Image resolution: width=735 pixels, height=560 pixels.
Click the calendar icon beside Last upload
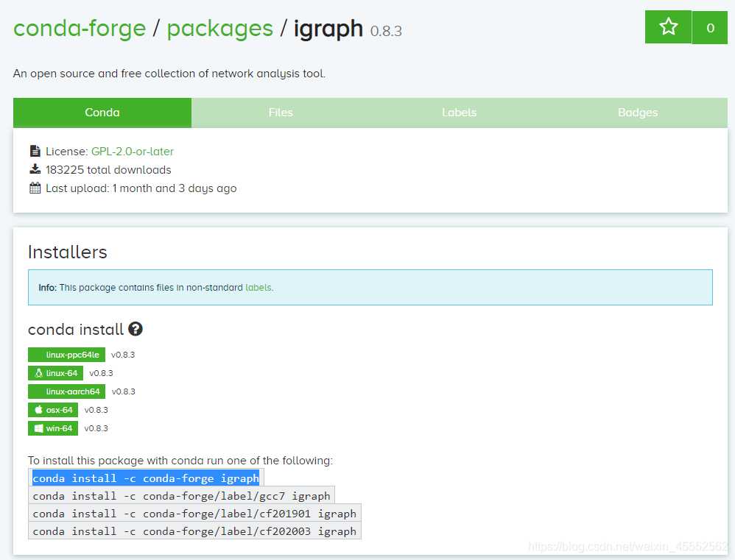(35, 188)
